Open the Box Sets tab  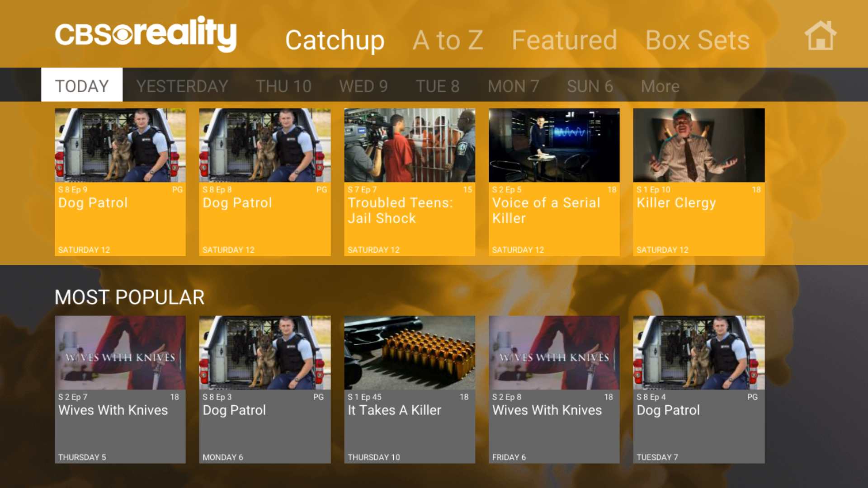pos(697,40)
